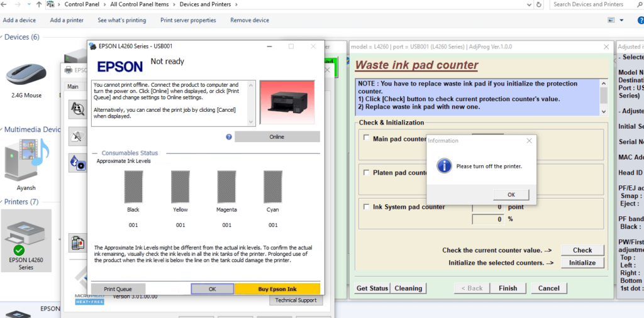
Task: Click the Ink System pad counter percent field
Action: tap(488, 219)
